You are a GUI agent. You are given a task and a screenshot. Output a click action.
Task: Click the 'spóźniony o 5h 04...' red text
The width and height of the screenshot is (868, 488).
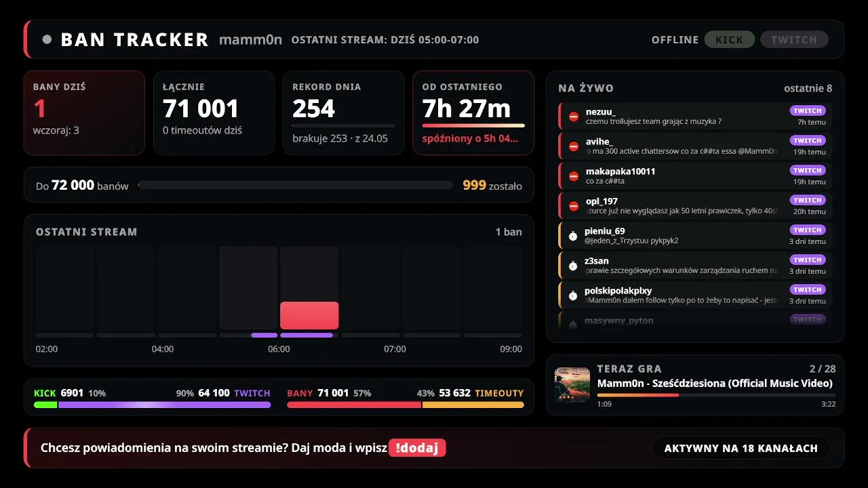(x=470, y=139)
